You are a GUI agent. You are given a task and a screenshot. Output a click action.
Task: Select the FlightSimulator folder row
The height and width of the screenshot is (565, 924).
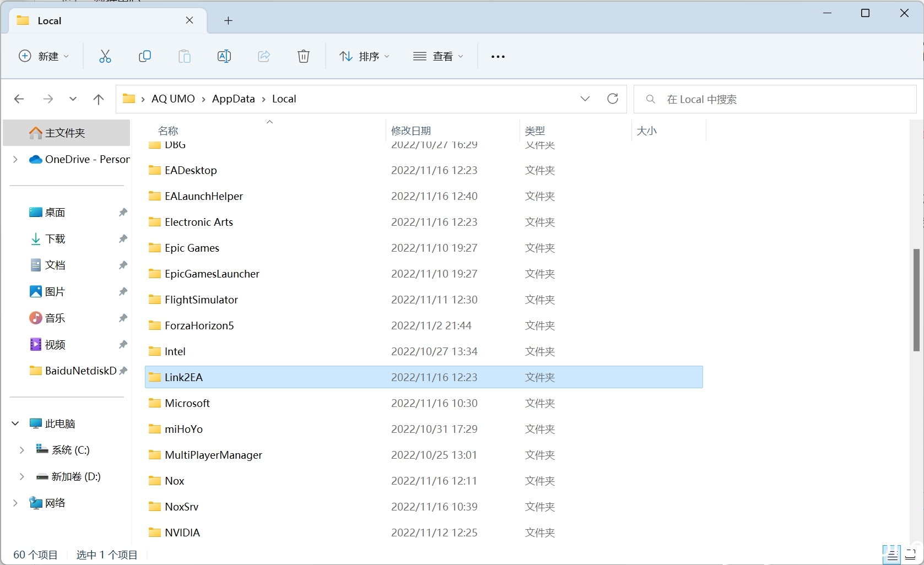click(424, 300)
